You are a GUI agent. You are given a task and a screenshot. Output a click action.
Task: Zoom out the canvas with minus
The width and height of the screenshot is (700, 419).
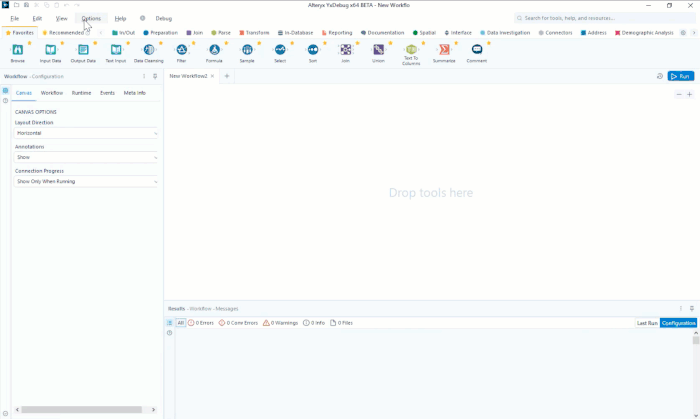(679, 95)
